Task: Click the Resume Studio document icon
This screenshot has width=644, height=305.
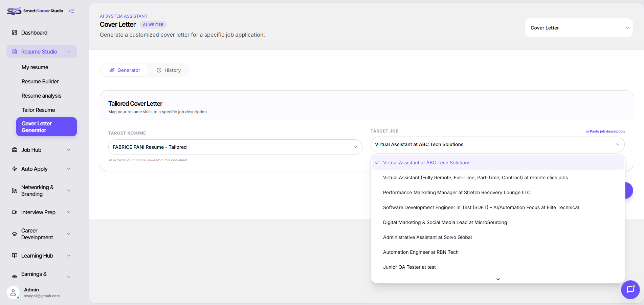Action: [15, 52]
